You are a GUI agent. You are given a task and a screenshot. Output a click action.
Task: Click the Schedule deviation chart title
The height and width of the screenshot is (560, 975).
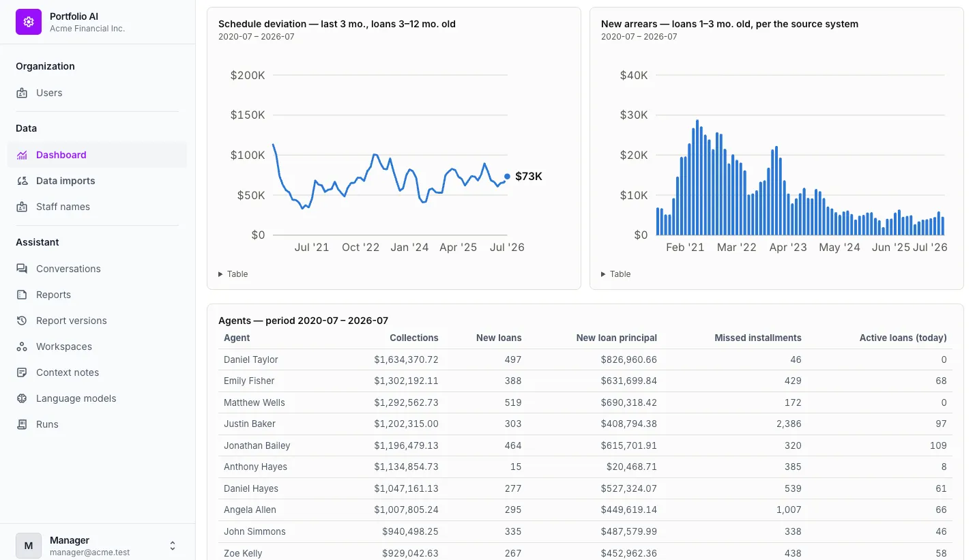coord(337,24)
